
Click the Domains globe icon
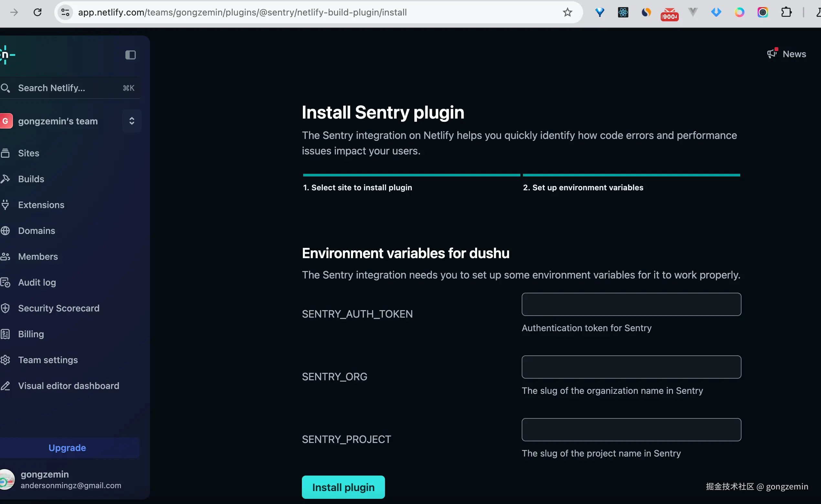click(x=5, y=231)
